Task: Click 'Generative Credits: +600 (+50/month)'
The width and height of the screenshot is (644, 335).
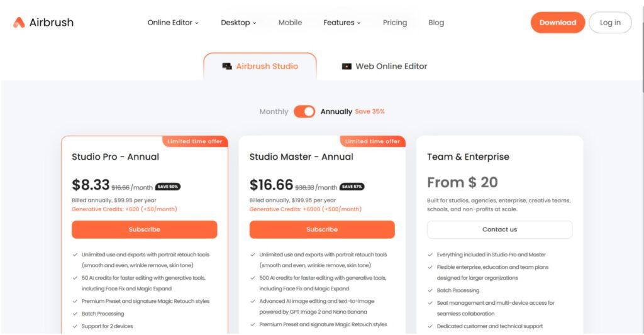Action: coord(125,209)
